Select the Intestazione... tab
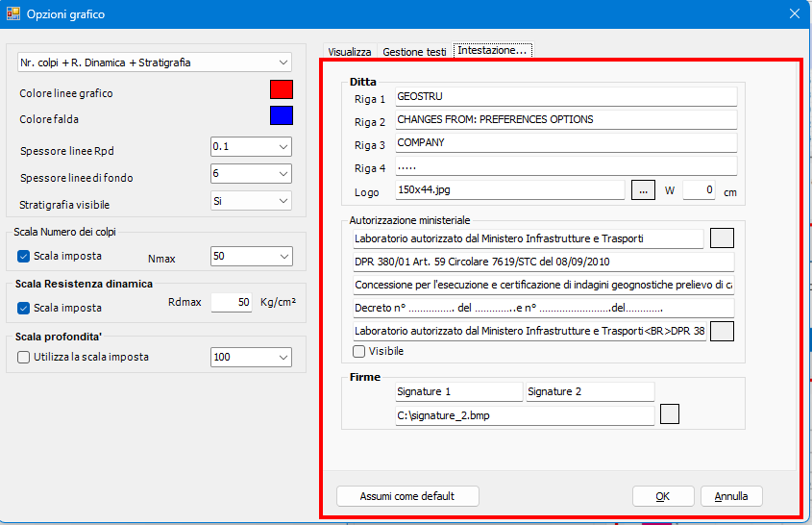The height and width of the screenshot is (525, 812). 492,50
